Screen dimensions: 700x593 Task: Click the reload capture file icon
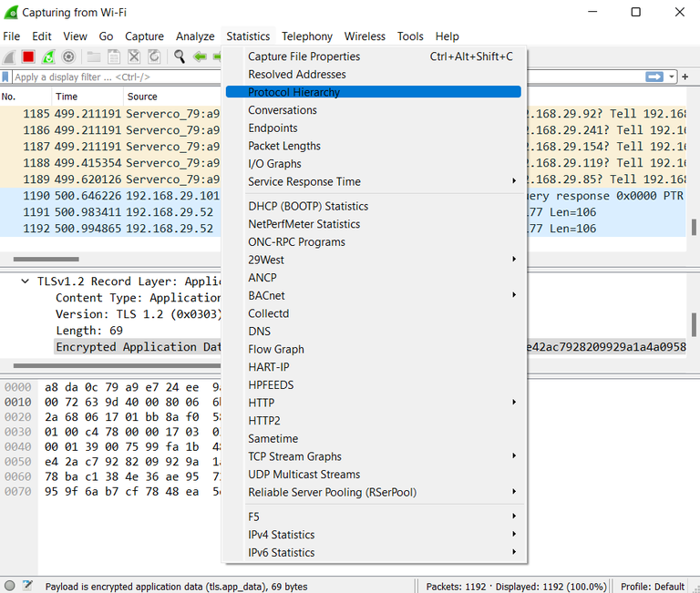[154, 56]
